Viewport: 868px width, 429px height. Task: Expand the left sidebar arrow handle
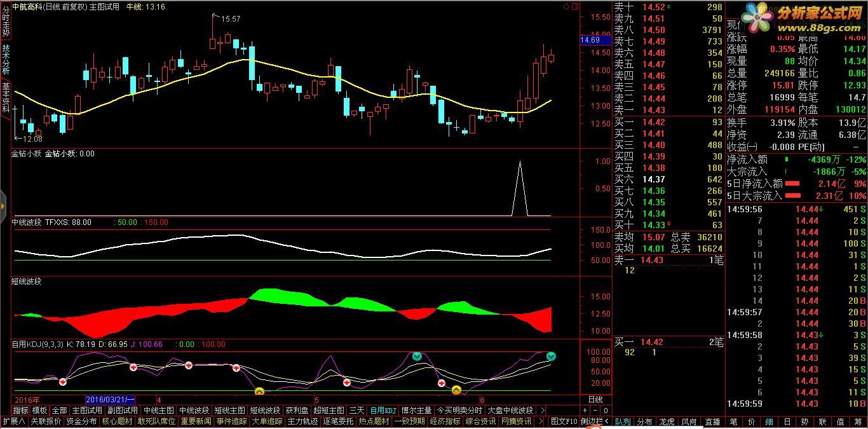3,207
